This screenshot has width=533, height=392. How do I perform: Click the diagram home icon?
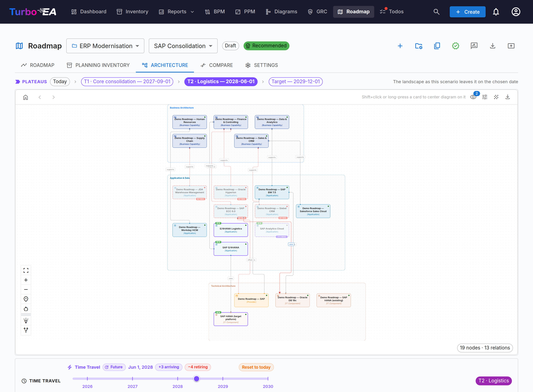tap(26, 97)
